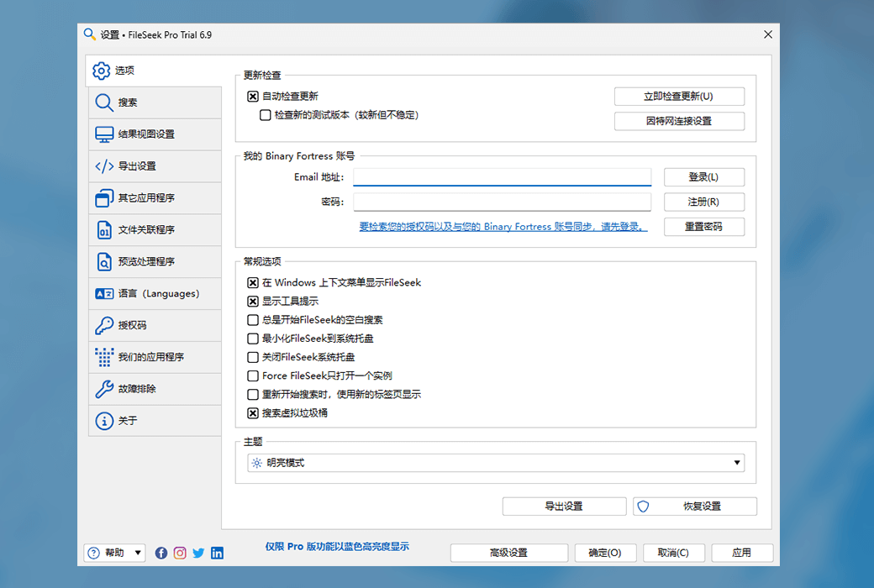
Task: Click the Email 地址 input field
Action: point(503,177)
